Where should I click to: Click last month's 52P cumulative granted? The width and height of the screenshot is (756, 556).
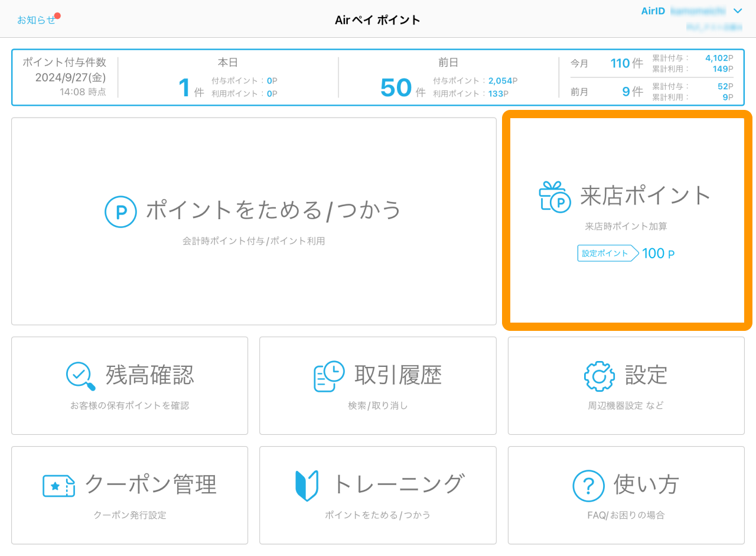click(725, 86)
